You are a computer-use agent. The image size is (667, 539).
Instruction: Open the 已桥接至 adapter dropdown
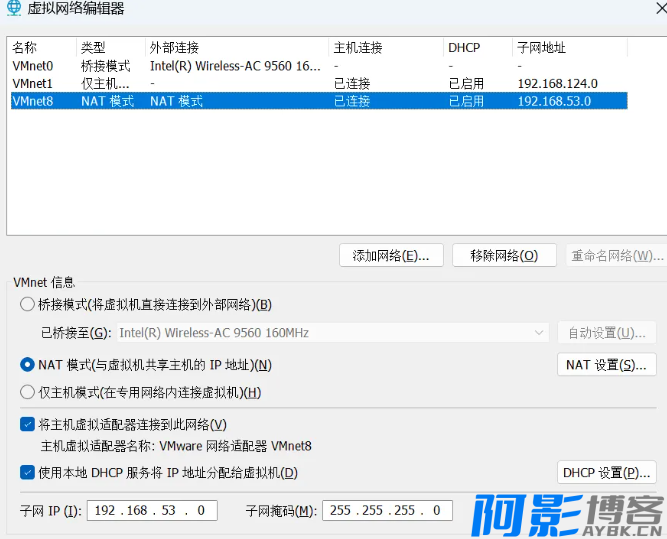click(x=332, y=332)
